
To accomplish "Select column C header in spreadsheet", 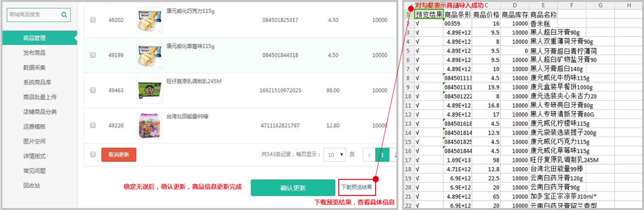I will coord(486,5).
